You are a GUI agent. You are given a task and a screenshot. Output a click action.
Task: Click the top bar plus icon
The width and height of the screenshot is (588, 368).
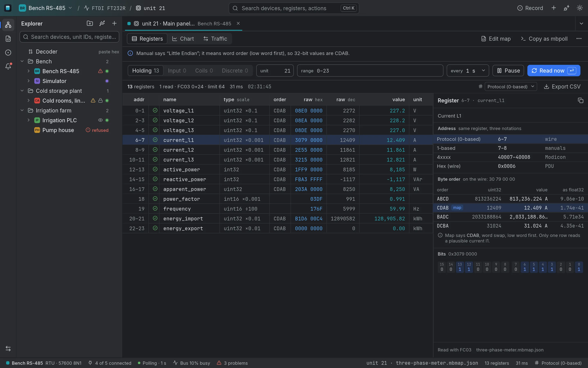(554, 8)
